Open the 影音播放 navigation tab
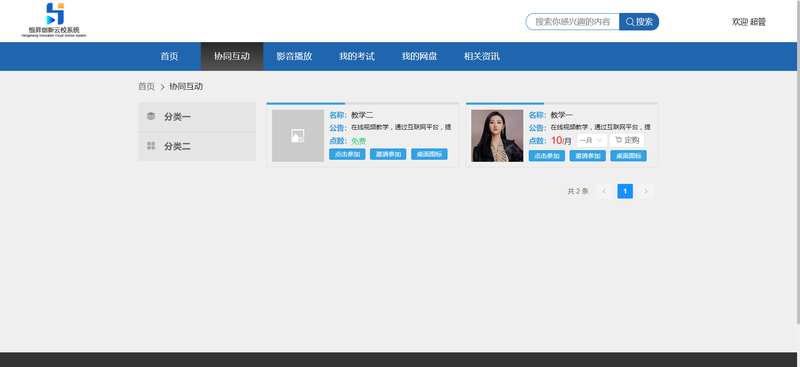The height and width of the screenshot is (367, 800). pyautogui.click(x=294, y=56)
